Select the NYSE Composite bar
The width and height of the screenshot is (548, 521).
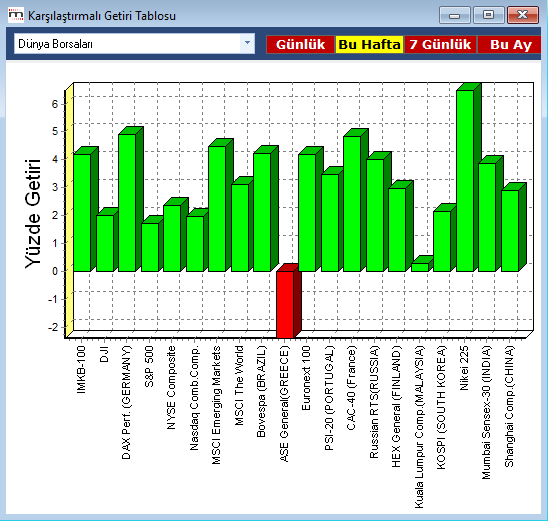click(172, 238)
